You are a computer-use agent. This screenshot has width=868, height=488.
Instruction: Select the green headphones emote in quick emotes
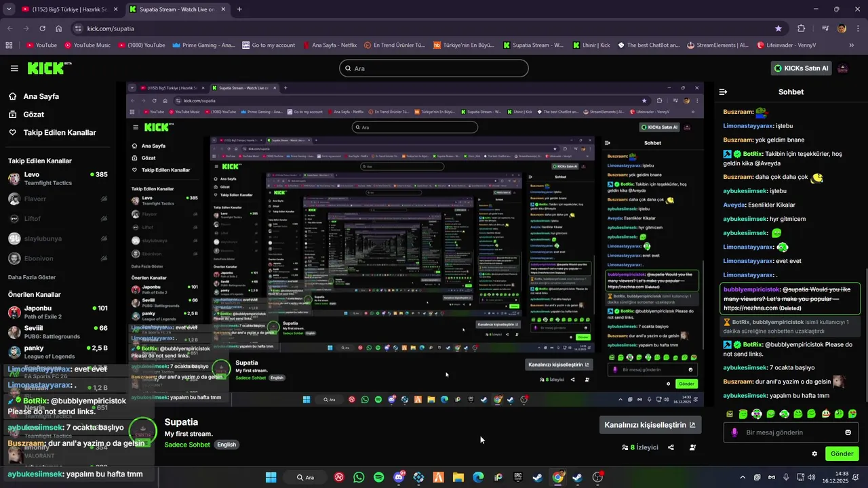coord(757,413)
